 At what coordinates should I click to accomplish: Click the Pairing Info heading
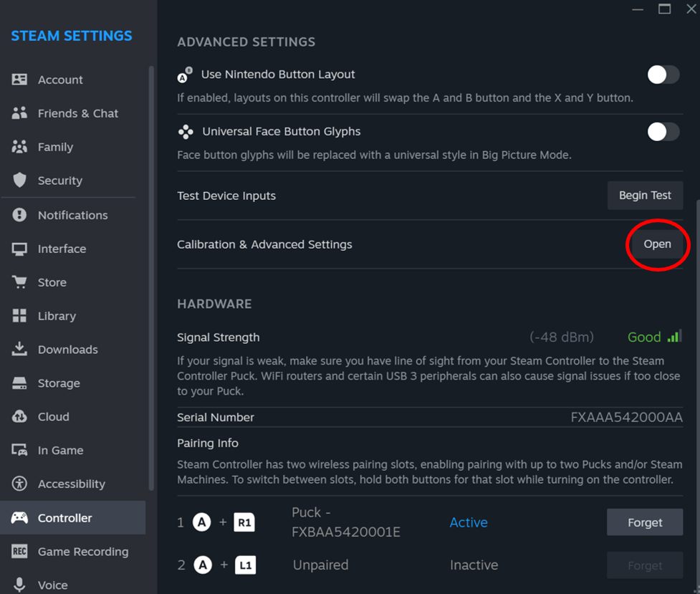coord(208,443)
